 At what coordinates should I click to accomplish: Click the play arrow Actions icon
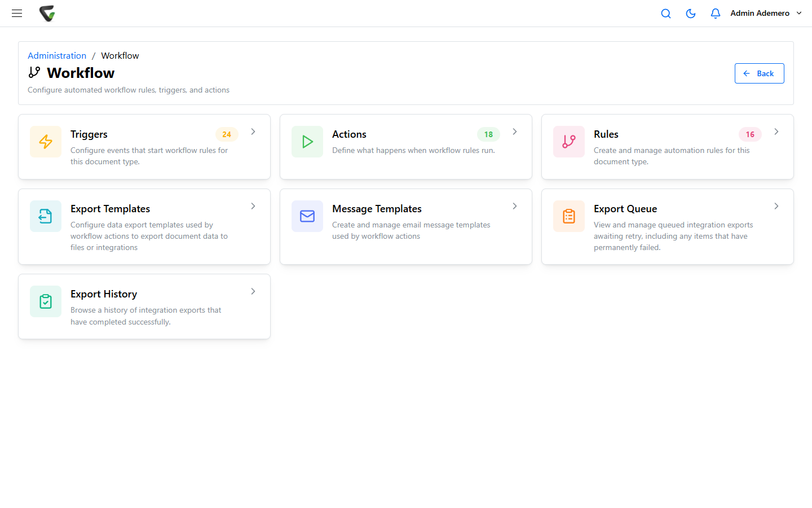(307, 142)
